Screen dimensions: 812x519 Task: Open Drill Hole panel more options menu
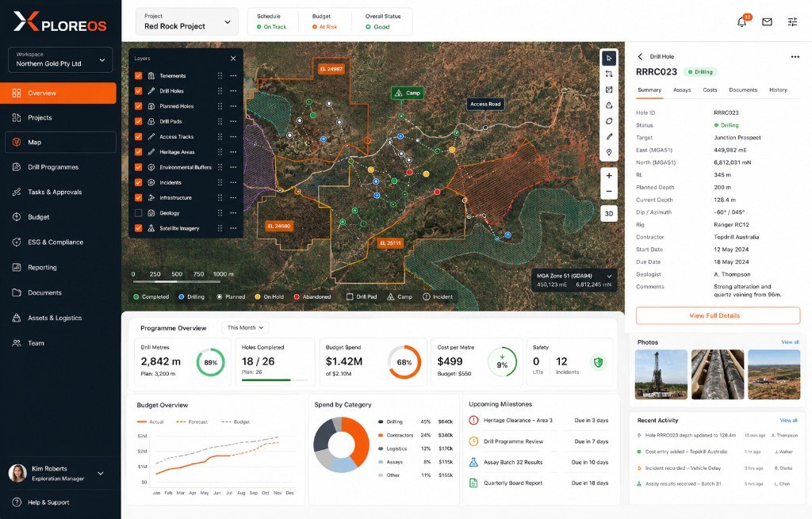(795, 57)
